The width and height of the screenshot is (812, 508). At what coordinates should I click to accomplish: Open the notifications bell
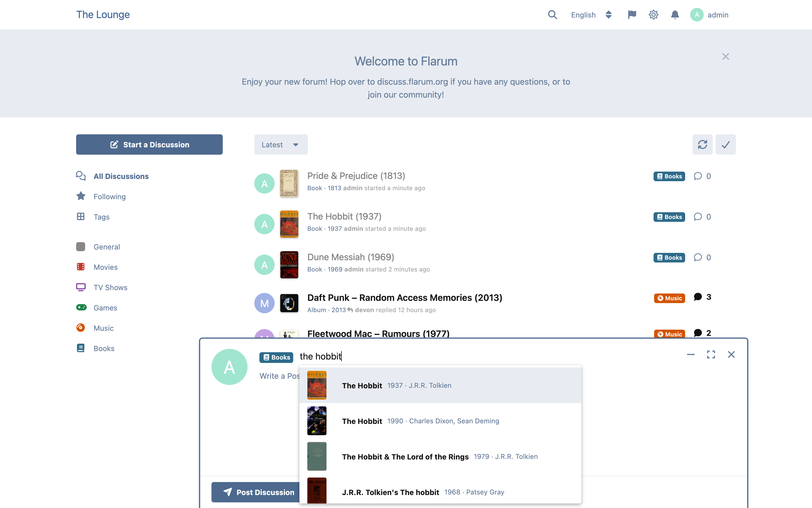(675, 15)
